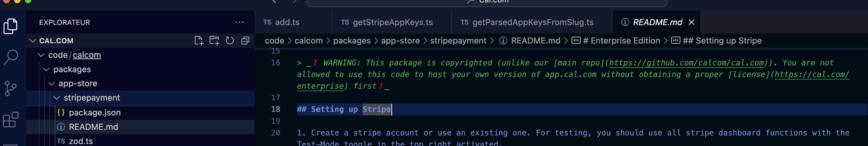The image size is (868, 146).
Task: Select the README.md editor tab
Action: [x=656, y=22]
